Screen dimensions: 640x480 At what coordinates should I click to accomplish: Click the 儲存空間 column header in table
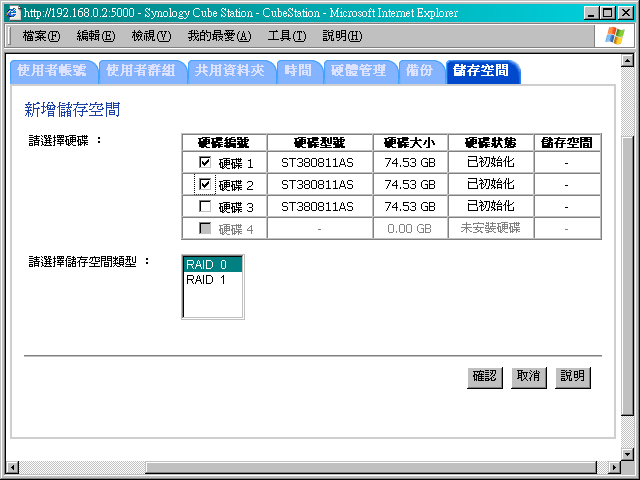tap(567, 143)
